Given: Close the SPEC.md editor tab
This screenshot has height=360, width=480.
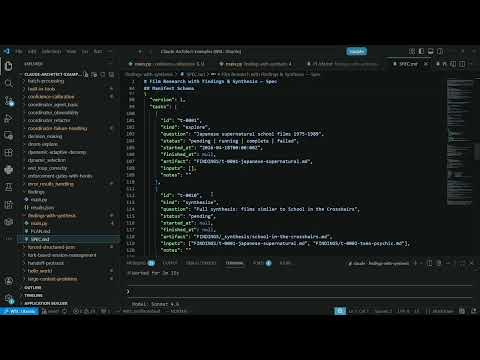Looking at the screenshot, I should click(x=426, y=64).
